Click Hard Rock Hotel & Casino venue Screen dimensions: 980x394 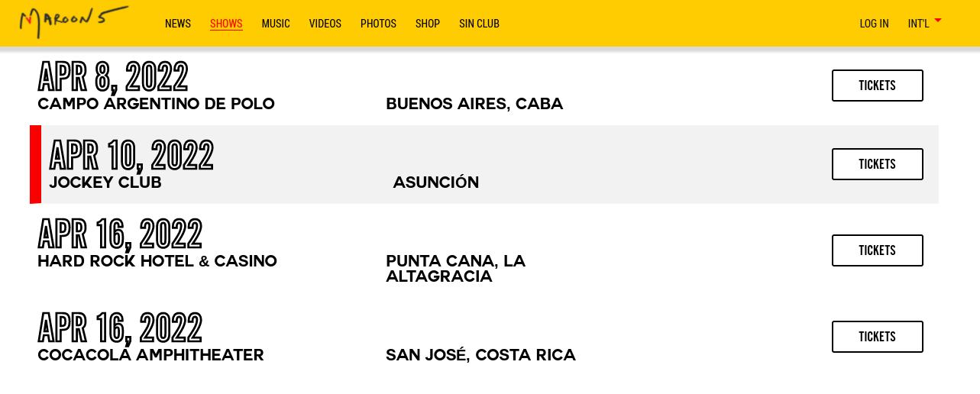click(x=157, y=261)
